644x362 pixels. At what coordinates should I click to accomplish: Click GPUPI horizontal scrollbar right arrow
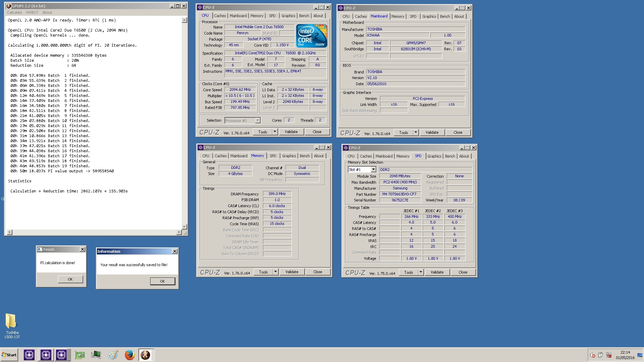[x=179, y=232]
